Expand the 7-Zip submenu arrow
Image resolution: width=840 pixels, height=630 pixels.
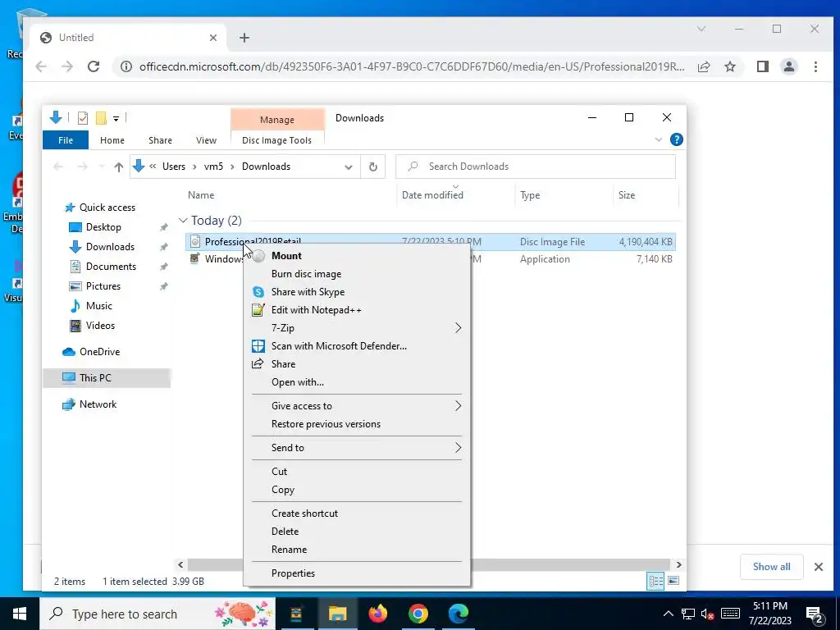click(x=458, y=328)
